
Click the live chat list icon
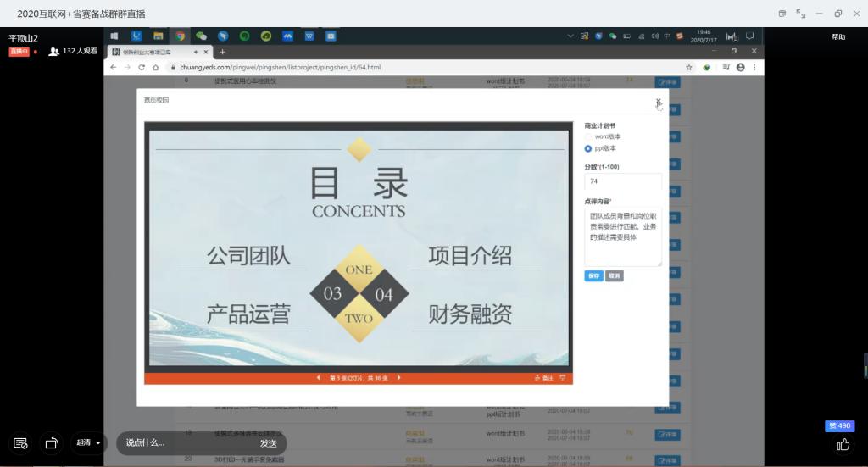[x=20, y=443]
